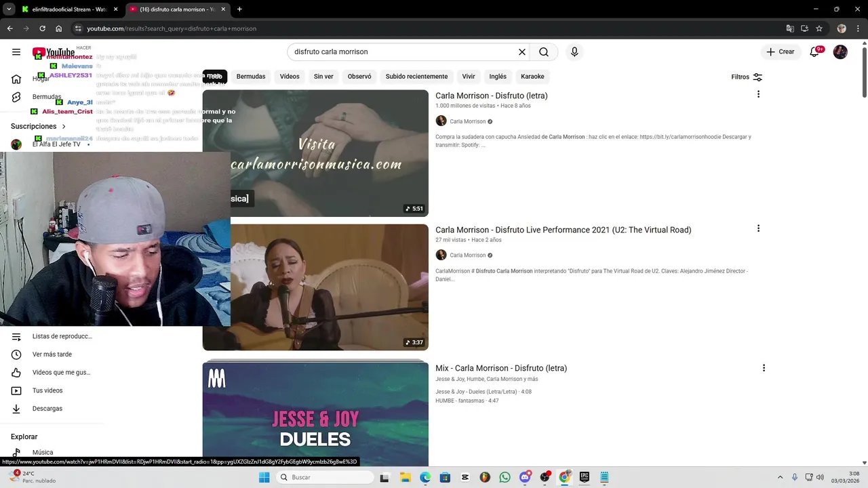This screenshot has height=488, width=868.
Task: Click the Shorts (Bermudas) sidebar icon
Action: [x=16, y=97]
